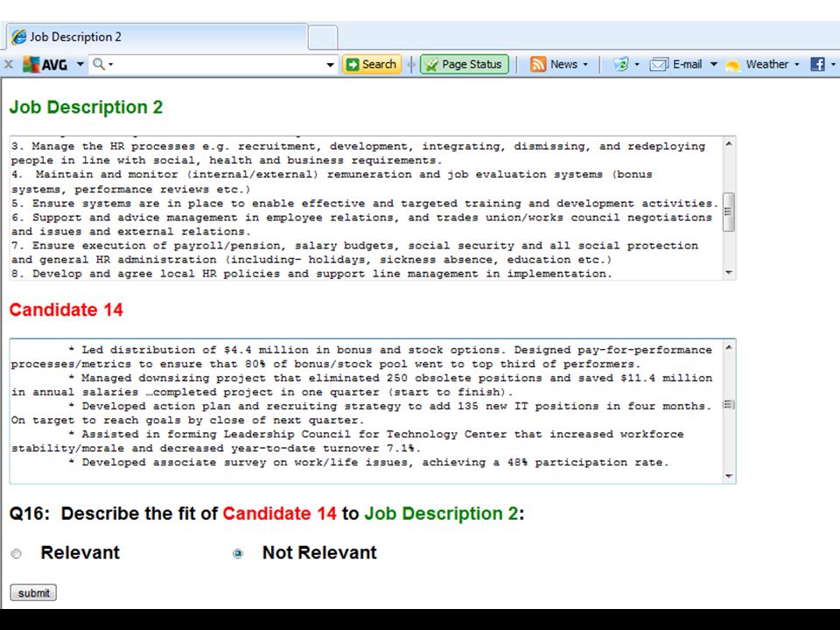Close the AVG toolbar with the X
This screenshot has width=840, height=630.
[x=9, y=64]
